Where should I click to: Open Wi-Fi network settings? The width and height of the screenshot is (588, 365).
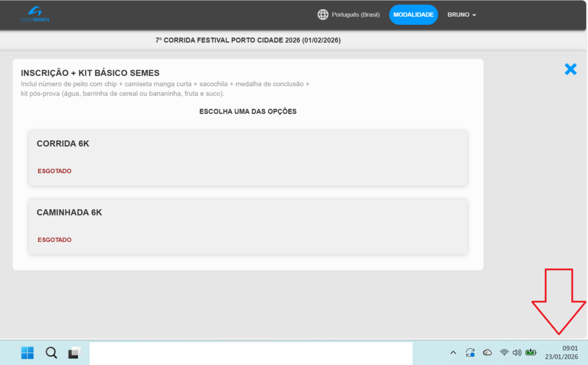tap(504, 352)
